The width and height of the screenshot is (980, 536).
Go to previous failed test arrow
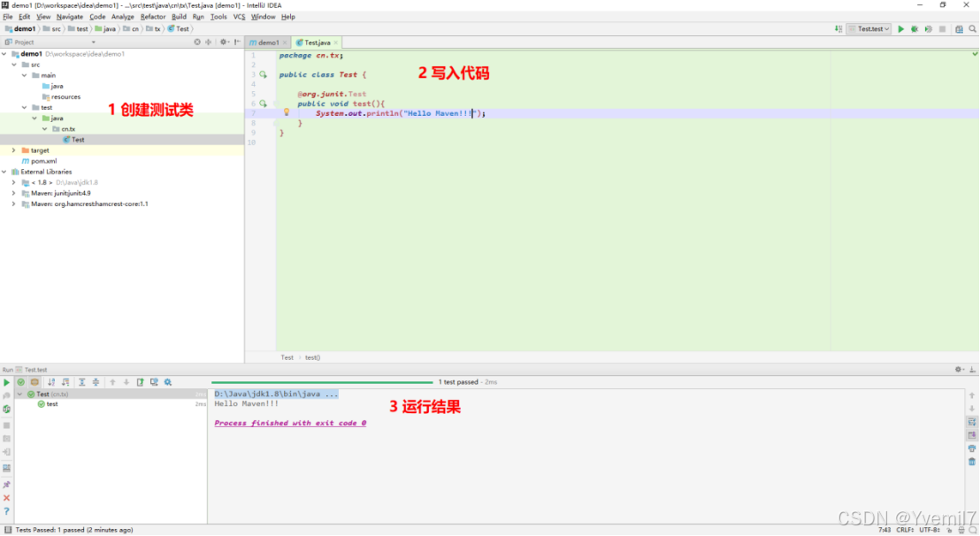click(x=112, y=382)
